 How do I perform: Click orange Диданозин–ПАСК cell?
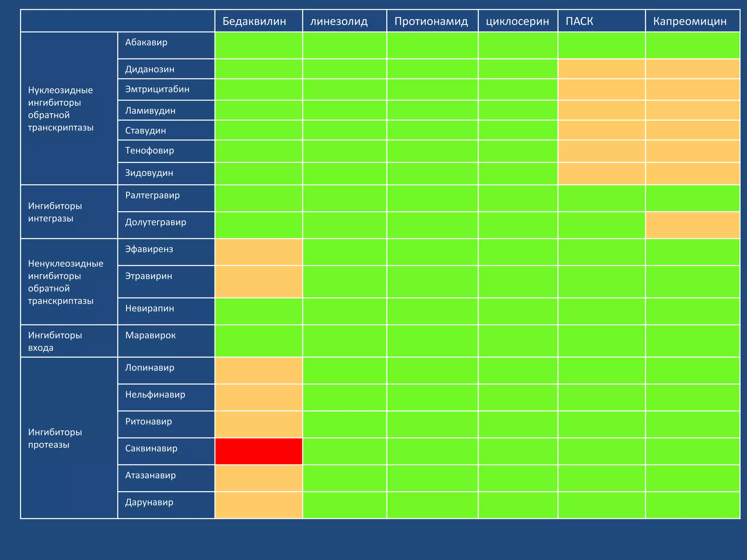(601, 69)
